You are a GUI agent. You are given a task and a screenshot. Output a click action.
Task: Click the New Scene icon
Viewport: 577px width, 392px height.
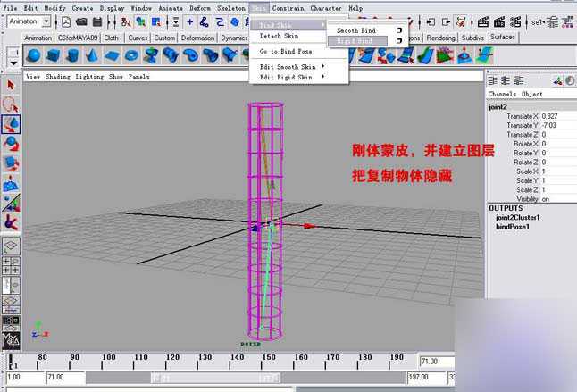coord(66,22)
